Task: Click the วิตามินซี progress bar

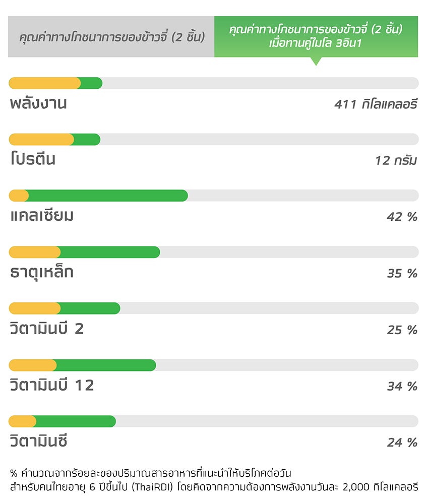Action: [213, 421]
